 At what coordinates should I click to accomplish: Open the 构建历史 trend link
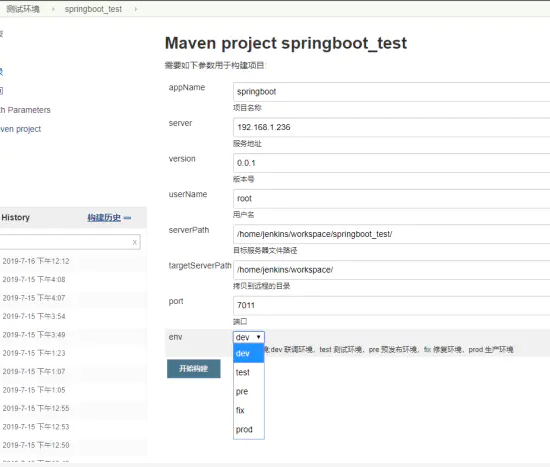(x=104, y=218)
